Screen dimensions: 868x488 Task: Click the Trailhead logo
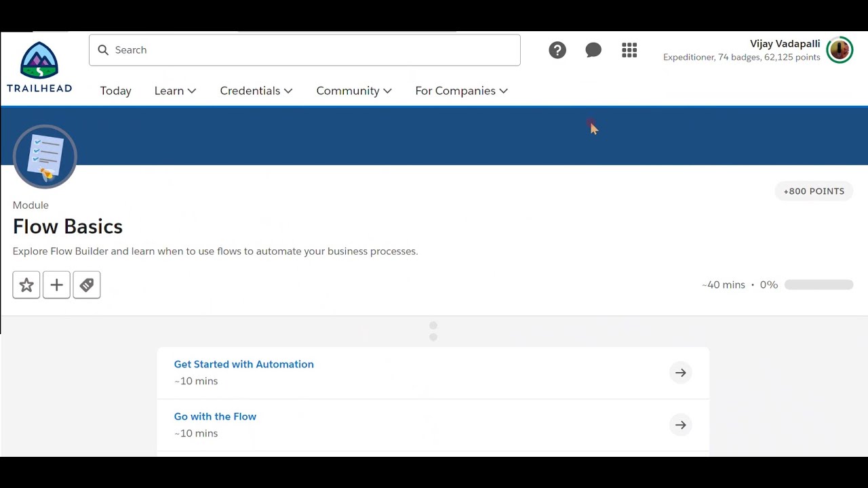(x=39, y=67)
